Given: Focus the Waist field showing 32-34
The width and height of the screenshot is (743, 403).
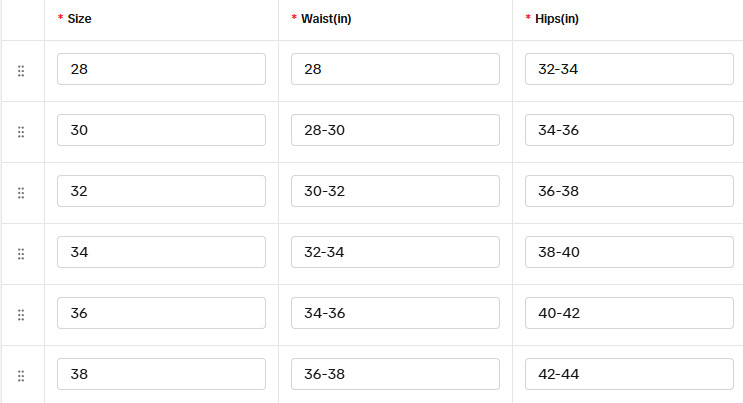Looking at the screenshot, I should (x=395, y=252).
